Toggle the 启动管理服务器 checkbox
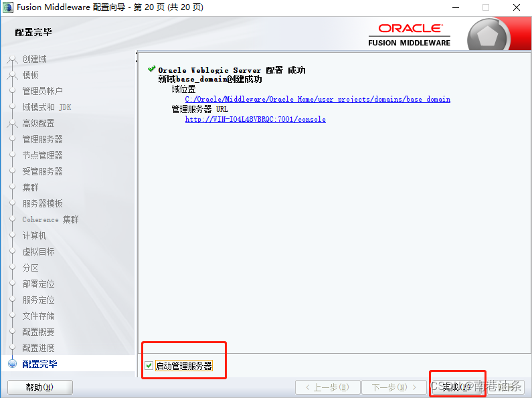 (x=149, y=365)
